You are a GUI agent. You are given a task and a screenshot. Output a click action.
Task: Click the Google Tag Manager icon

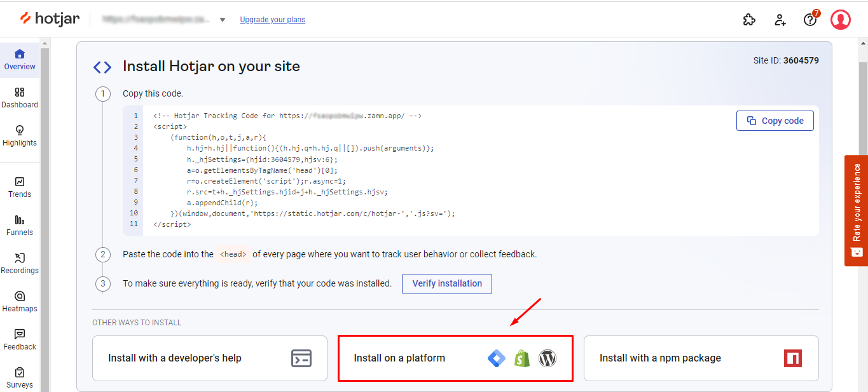(x=497, y=358)
